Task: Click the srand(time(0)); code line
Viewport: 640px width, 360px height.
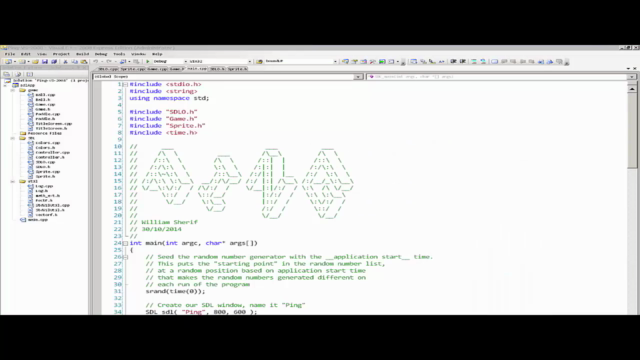Action: click(175, 291)
